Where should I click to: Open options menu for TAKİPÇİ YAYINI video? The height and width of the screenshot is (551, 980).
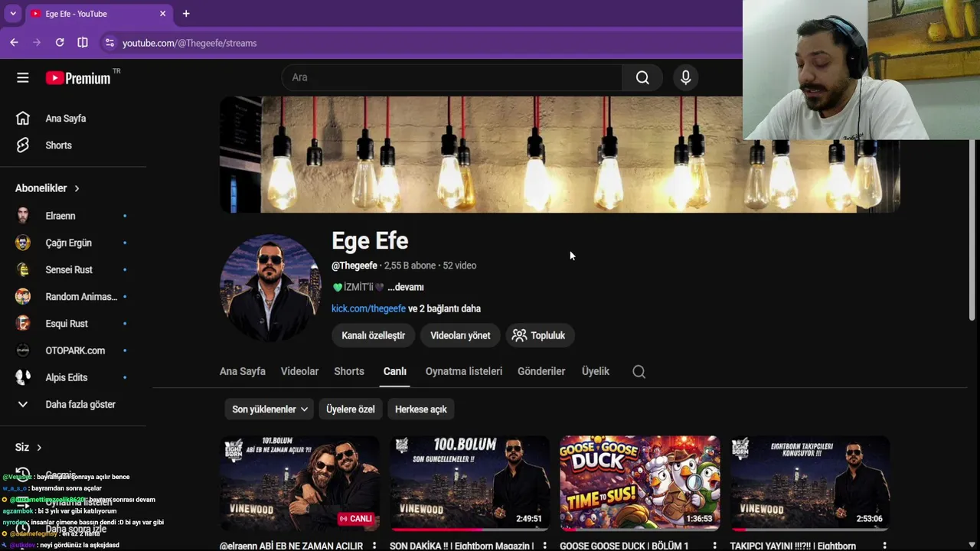pyautogui.click(x=884, y=546)
